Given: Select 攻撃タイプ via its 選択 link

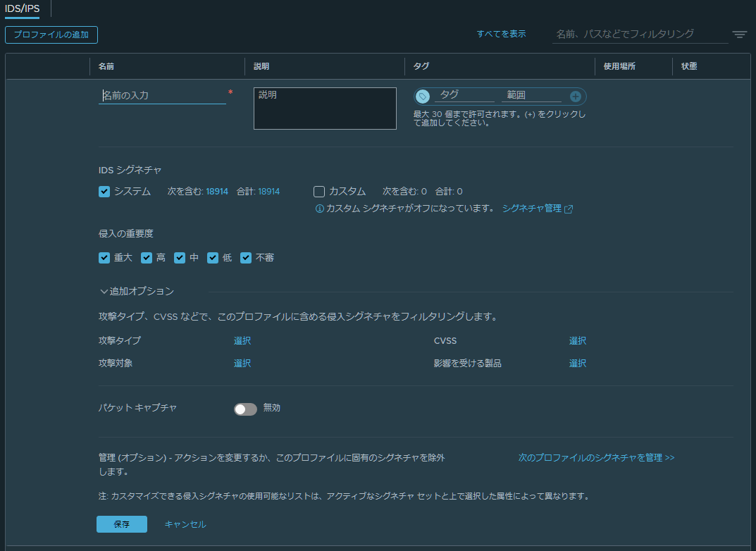Looking at the screenshot, I should pos(242,341).
